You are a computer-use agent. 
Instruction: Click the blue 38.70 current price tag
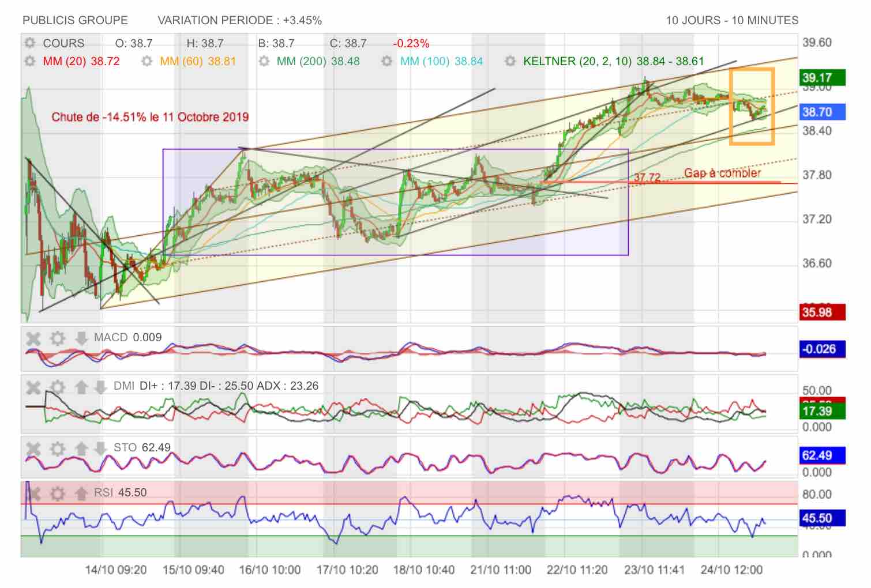click(x=822, y=112)
